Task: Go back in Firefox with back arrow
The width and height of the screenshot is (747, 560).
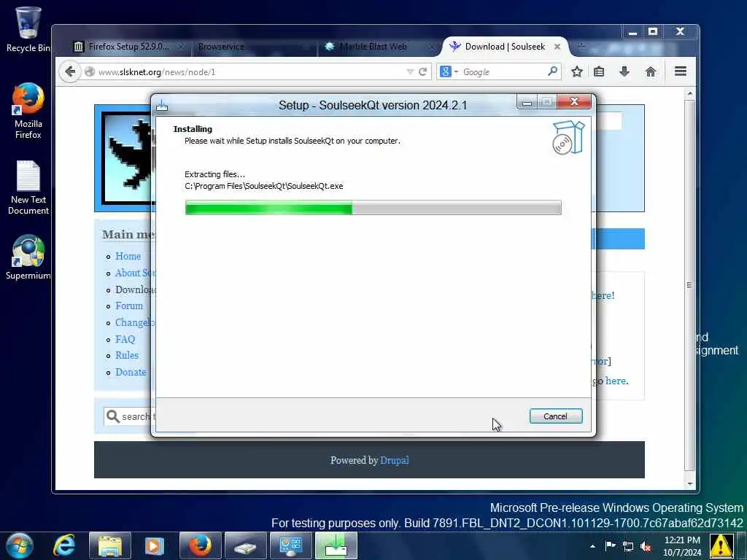Action: point(70,72)
